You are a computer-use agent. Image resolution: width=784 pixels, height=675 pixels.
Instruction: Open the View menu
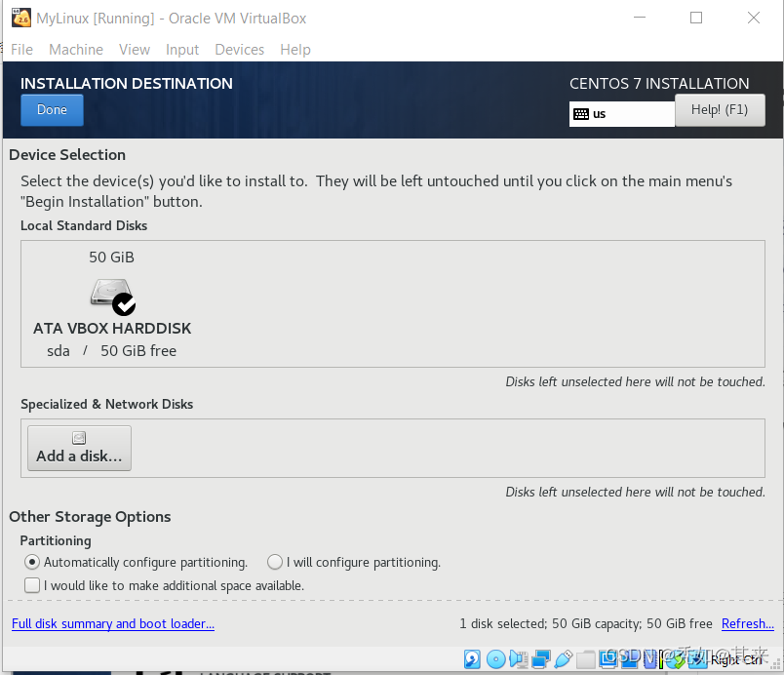coord(134,50)
